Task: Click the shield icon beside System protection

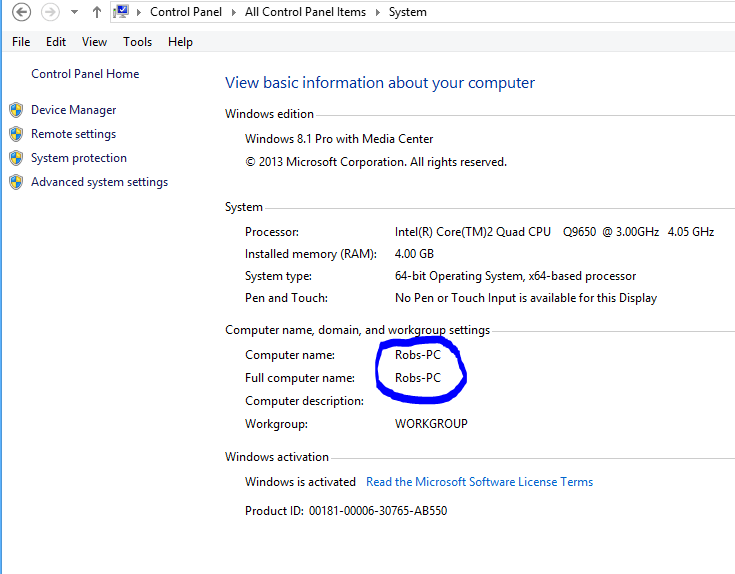Action: click(x=15, y=158)
